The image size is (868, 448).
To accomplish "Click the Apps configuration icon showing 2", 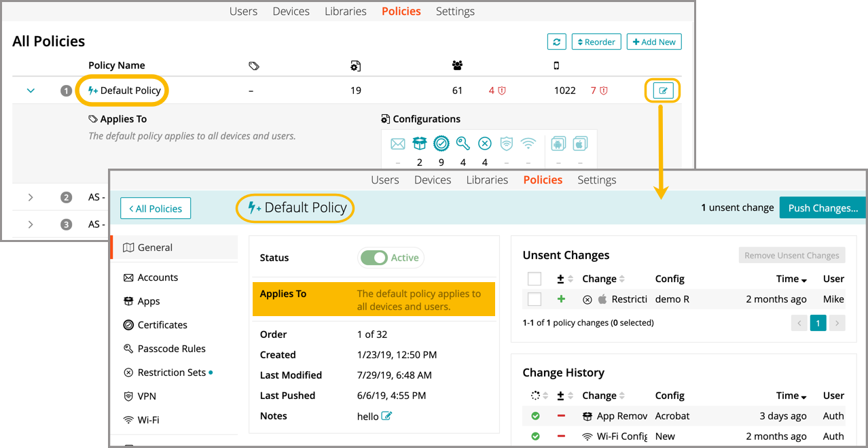I will point(420,143).
